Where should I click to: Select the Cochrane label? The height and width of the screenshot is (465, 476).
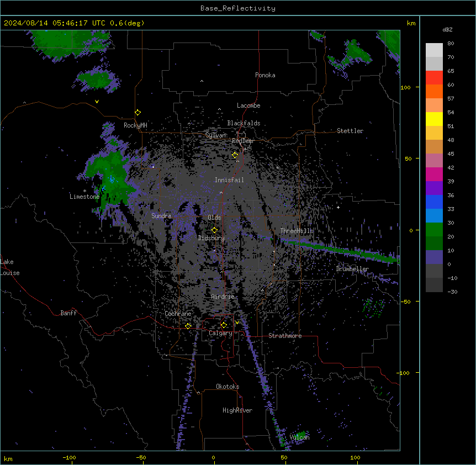pos(178,314)
